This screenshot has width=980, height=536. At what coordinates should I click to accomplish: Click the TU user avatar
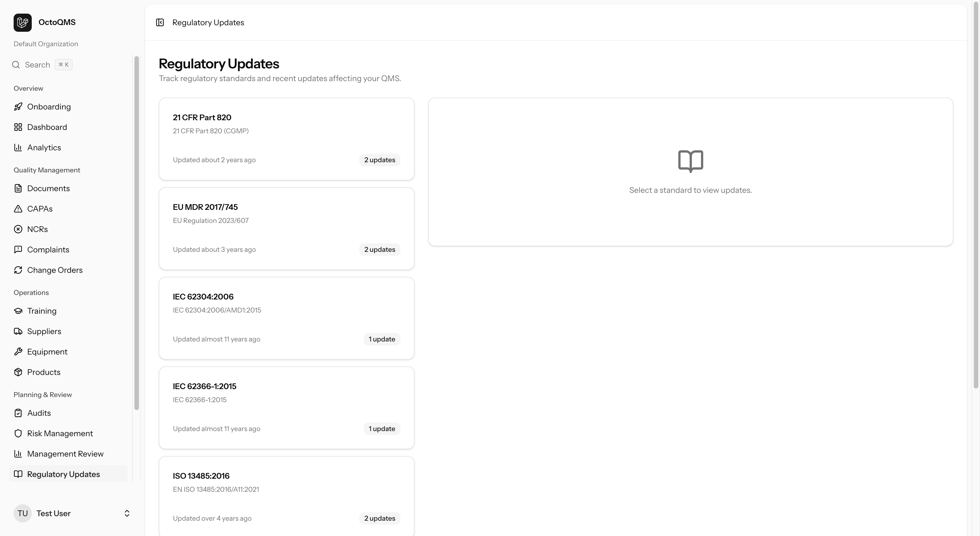[22, 514]
